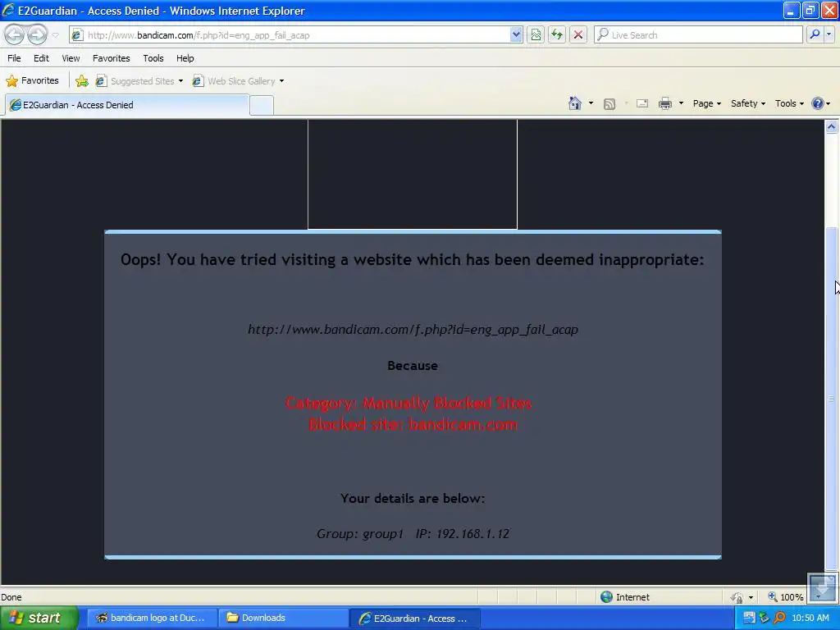Click the Windows Start button

39,619
